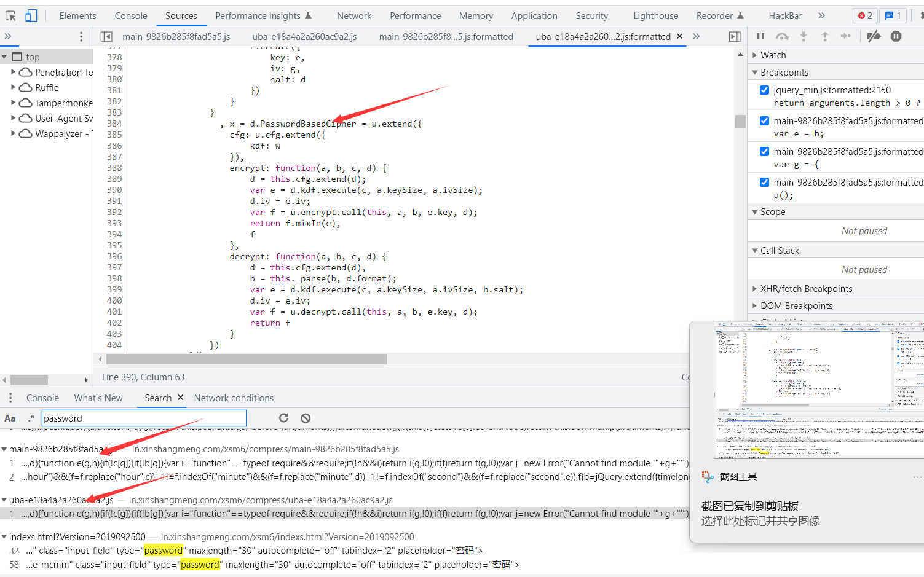Viewport: 924px width, 577px height.
Task: Expand XHR/fetch Breakpoints section
Action: coord(755,289)
